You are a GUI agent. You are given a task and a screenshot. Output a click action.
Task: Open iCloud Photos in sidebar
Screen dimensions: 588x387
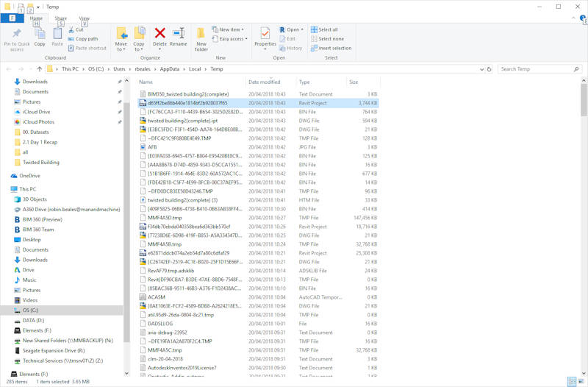click(38, 122)
